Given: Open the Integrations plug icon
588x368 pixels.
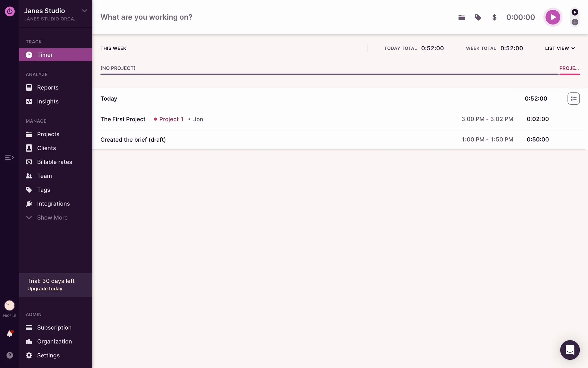Looking at the screenshot, I should [x=29, y=204].
